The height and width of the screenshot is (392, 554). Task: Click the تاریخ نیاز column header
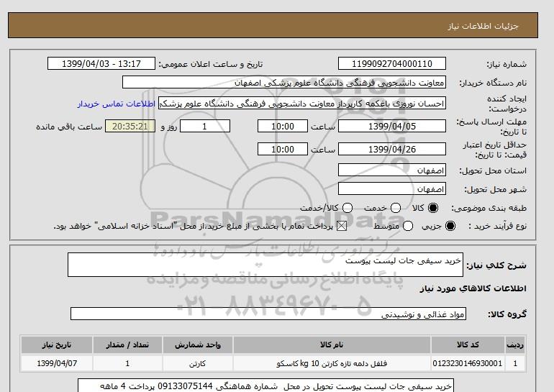(x=57, y=345)
